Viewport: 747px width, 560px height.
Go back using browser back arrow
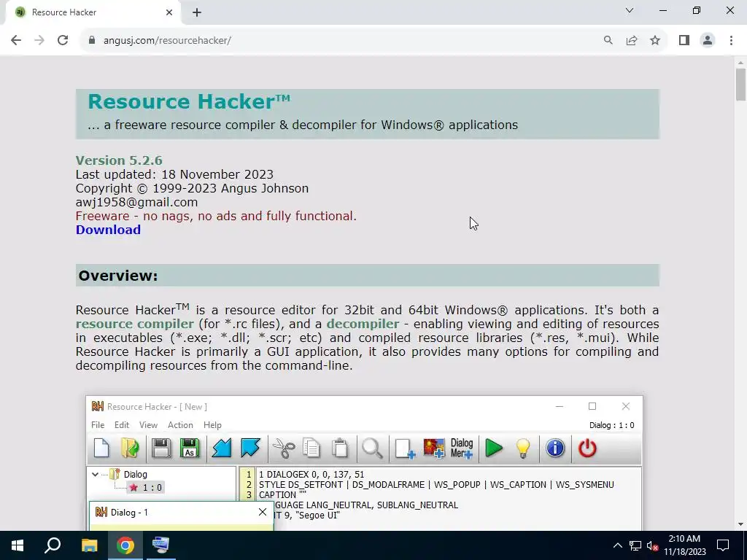click(x=16, y=41)
